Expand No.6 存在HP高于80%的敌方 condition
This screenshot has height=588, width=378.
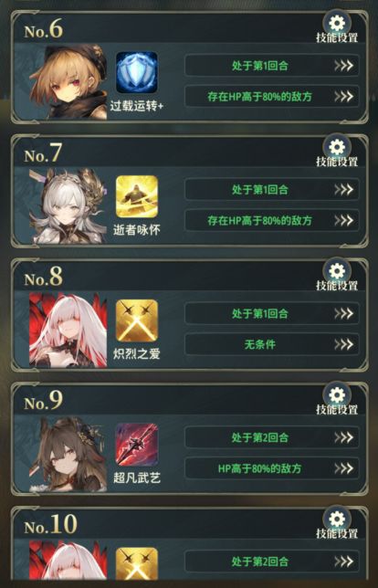click(x=272, y=97)
